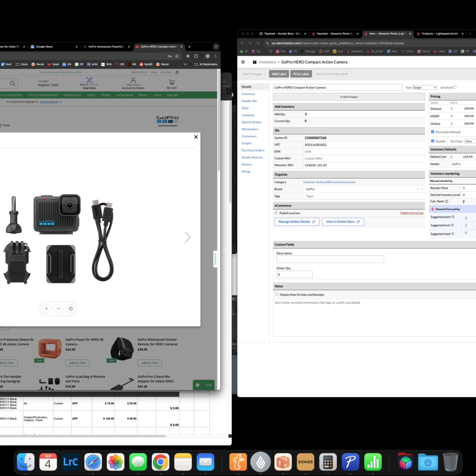Open the B&H Chat button
Image resolution: width=476 pixels, height=476 pixels.
[x=204, y=385]
